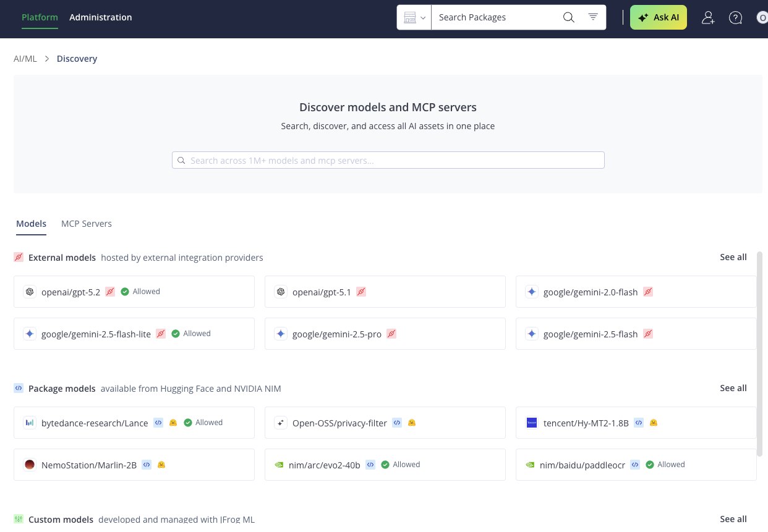The image size is (768, 532).
Task: See all External models
Action: (x=733, y=257)
